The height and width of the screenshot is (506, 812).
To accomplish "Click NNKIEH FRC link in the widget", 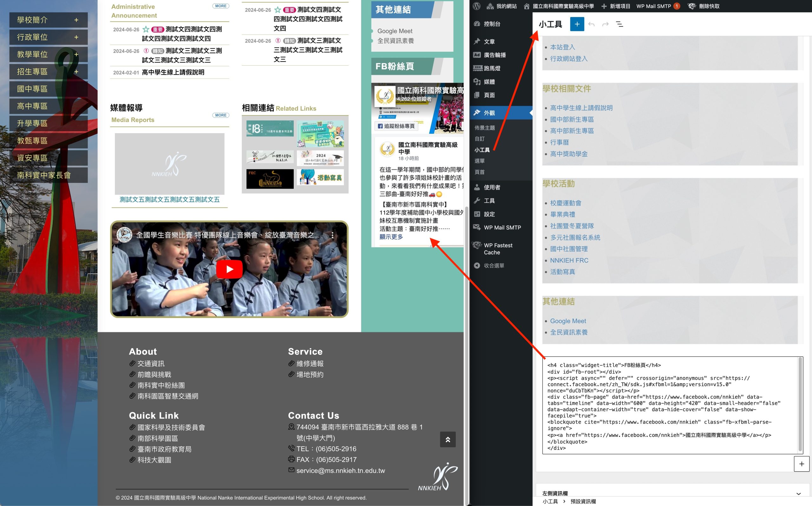I will 569,260.
